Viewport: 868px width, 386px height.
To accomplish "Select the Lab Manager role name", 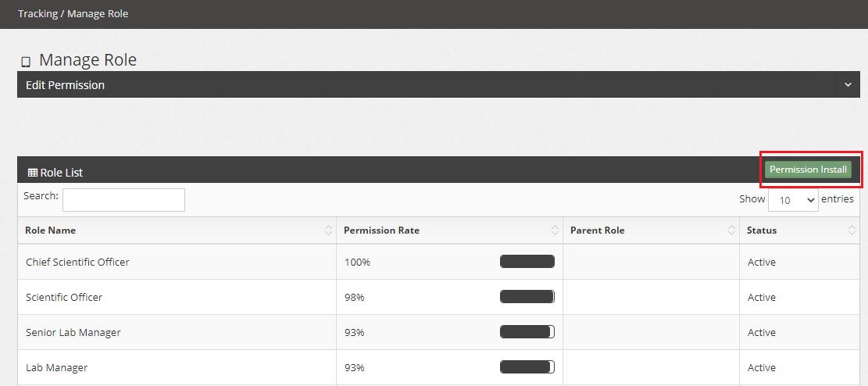I will point(56,367).
